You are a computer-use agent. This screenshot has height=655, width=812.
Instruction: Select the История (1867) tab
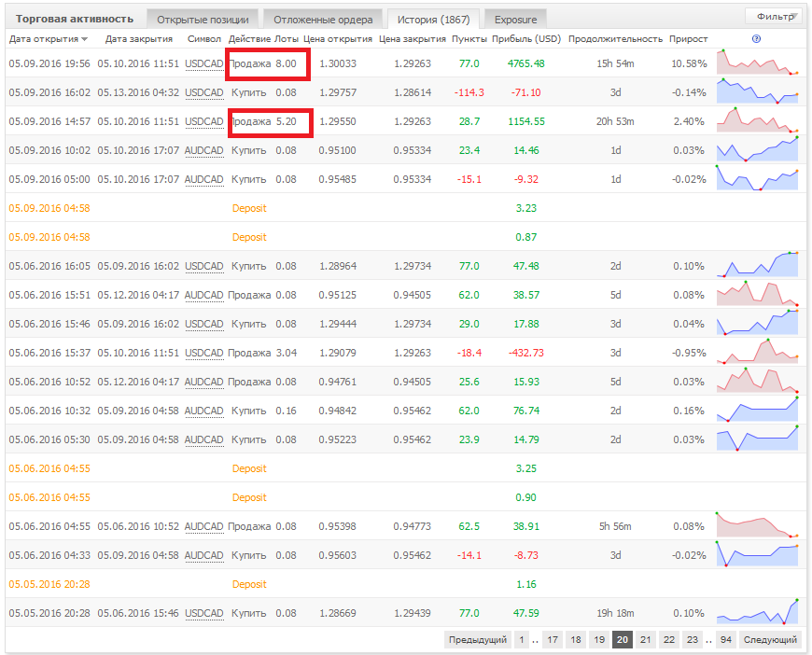point(433,20)
